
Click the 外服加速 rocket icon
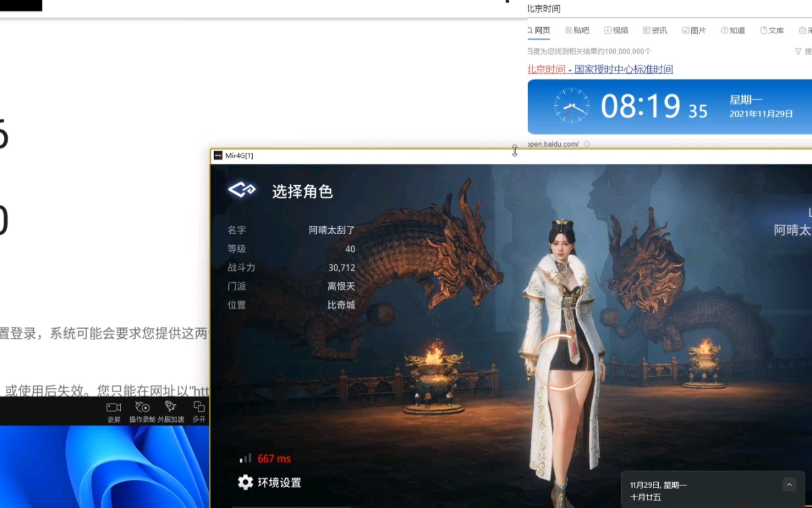pyautogui.click(x=170, y=406)
